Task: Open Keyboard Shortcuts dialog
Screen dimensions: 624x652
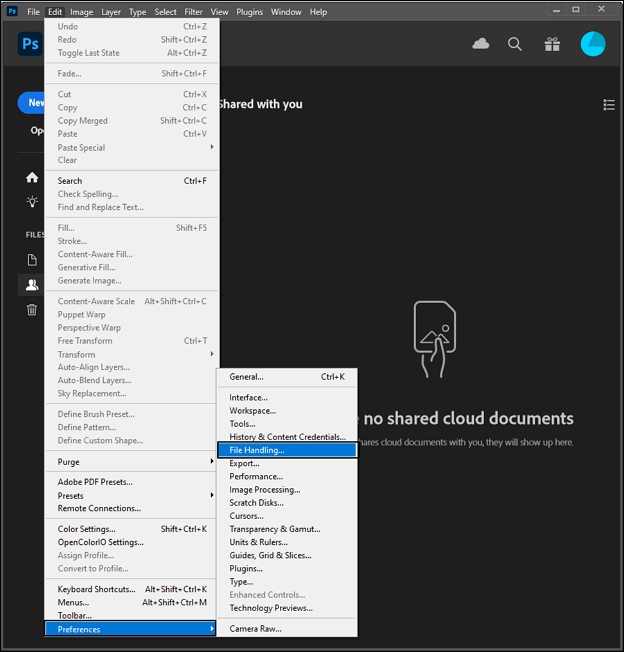Action: point(131,589)
